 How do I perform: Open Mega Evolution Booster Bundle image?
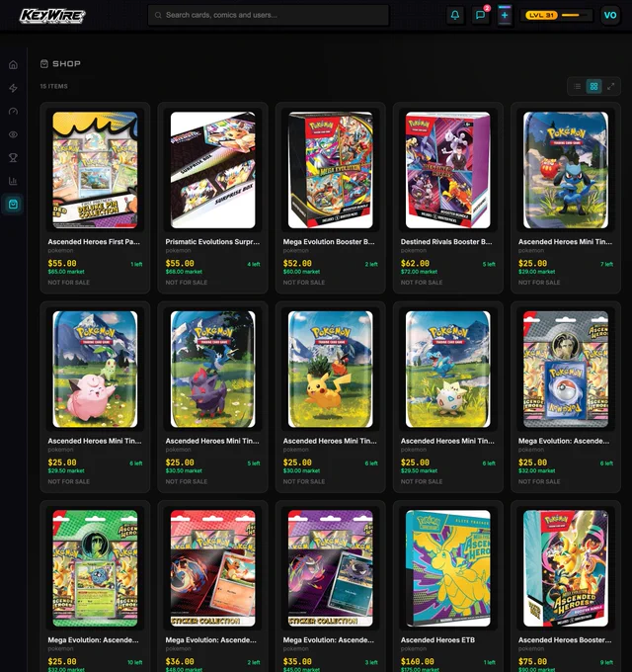[x=331, y=170]
